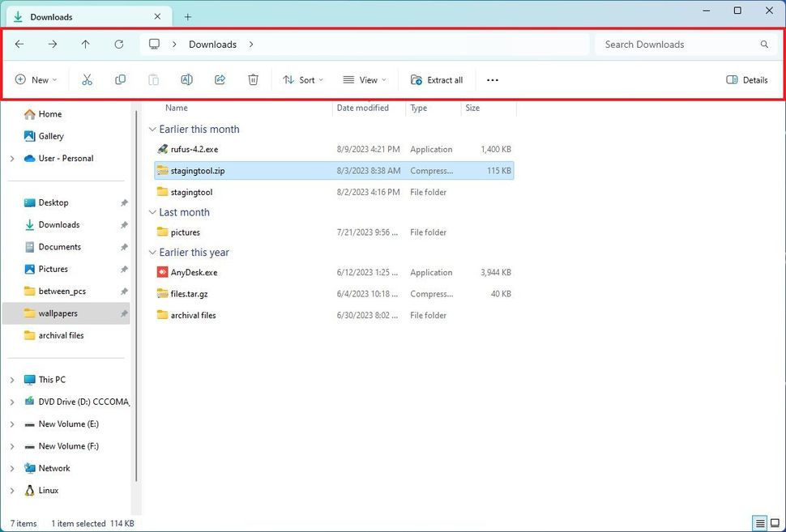Sort by the Name column header
Viewport: 786px width, 532px height.
[177, 108]
